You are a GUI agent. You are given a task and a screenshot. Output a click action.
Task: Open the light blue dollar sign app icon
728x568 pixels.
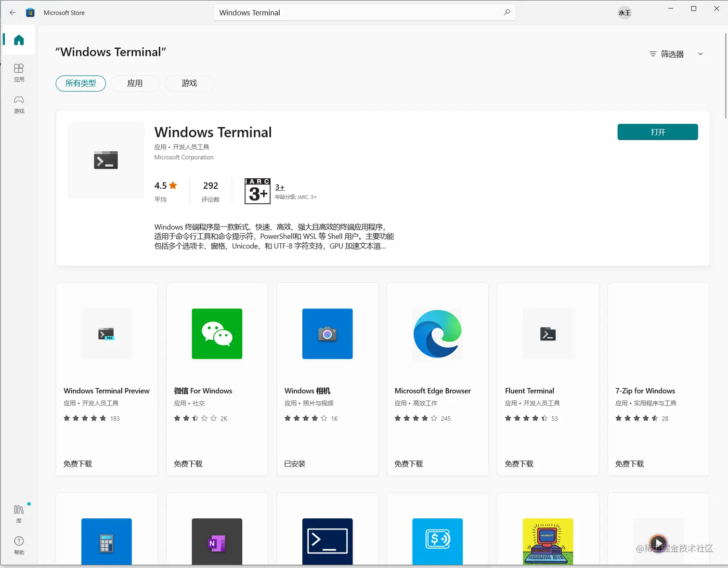[438, 542]
